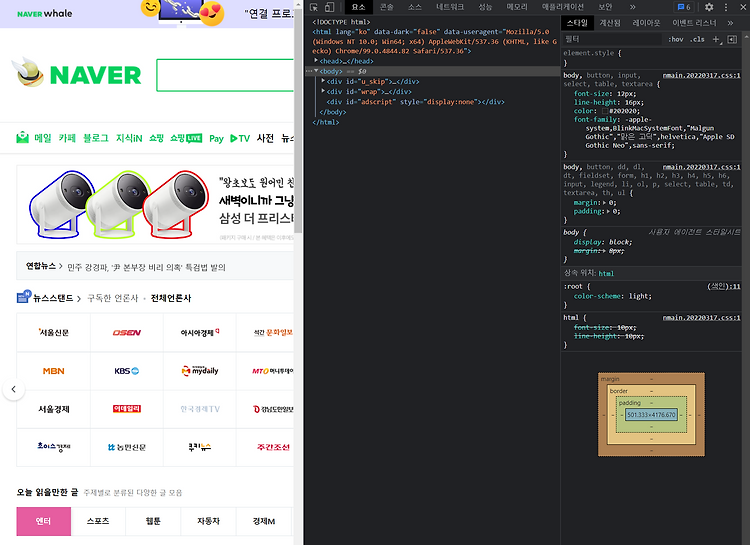Click the 뉴스스탠드 newspaper icon
Screen dimensions: 750x545
23,297
